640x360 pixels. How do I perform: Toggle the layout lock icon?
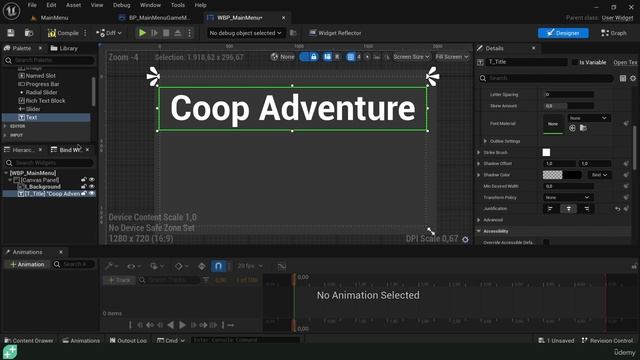click(x=313, y=57)
